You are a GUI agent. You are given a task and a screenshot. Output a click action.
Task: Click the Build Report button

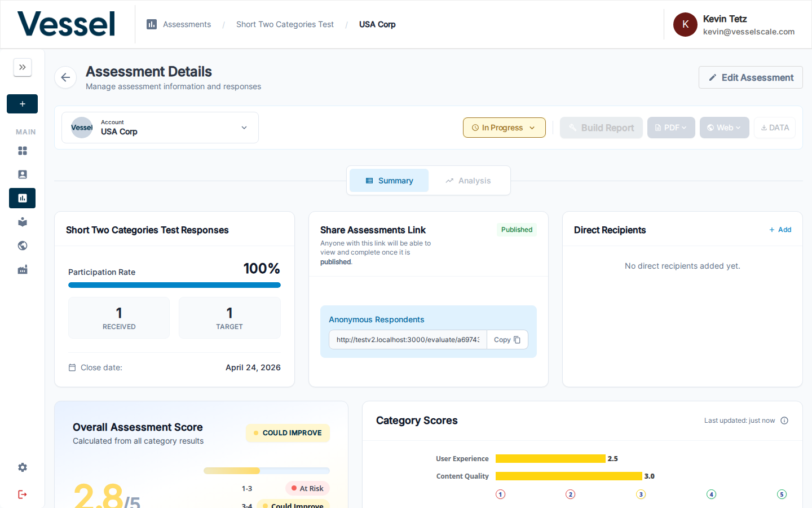pyautogui.click(x=601, y=128)
